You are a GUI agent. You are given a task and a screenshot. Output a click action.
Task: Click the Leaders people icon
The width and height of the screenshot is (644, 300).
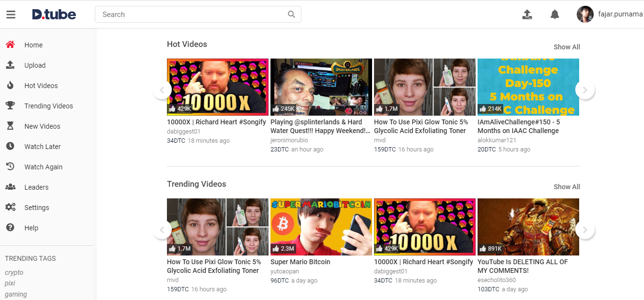pos(10,187)
